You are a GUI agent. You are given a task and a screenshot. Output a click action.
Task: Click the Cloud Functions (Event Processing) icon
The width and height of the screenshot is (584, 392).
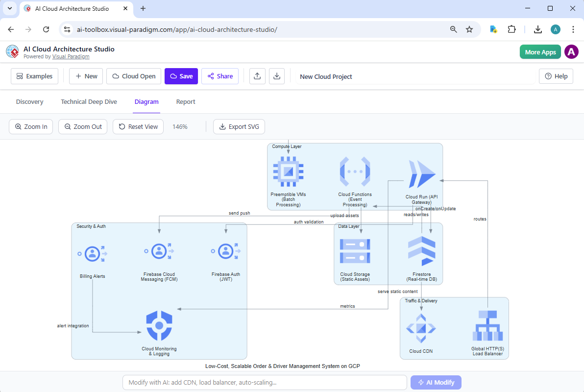coord(355,171)
